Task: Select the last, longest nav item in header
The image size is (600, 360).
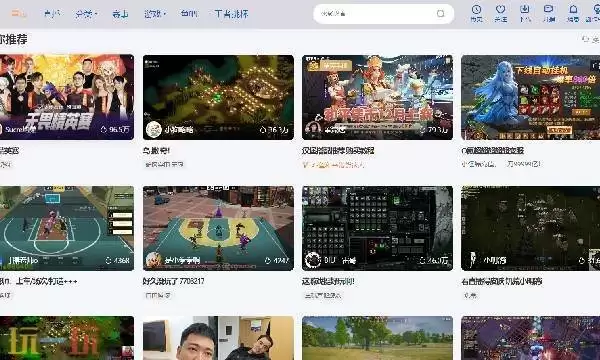Action: pyautogui.click(x=231, y=14)
